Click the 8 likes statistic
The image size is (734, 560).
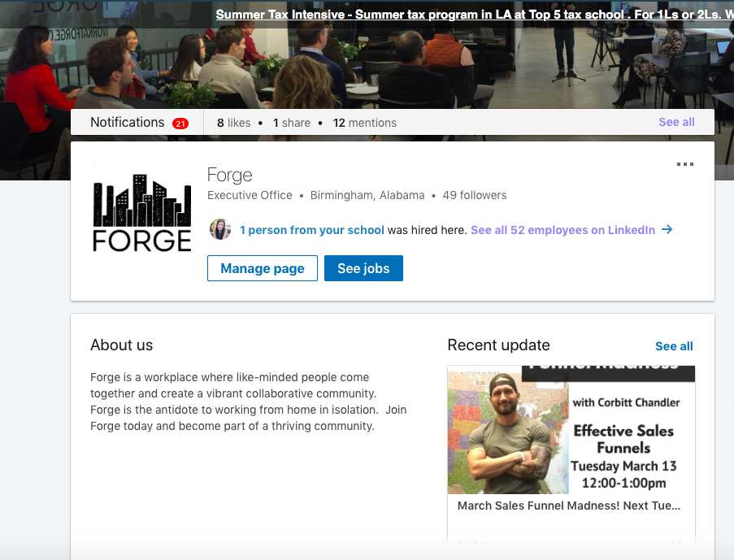click(x=233, y=124)
